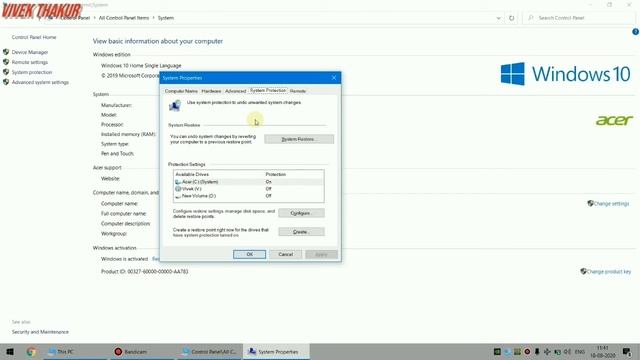Expand the address bar history dropdown
This screenshot has height=360, width=640.
(x=498, y=18)
